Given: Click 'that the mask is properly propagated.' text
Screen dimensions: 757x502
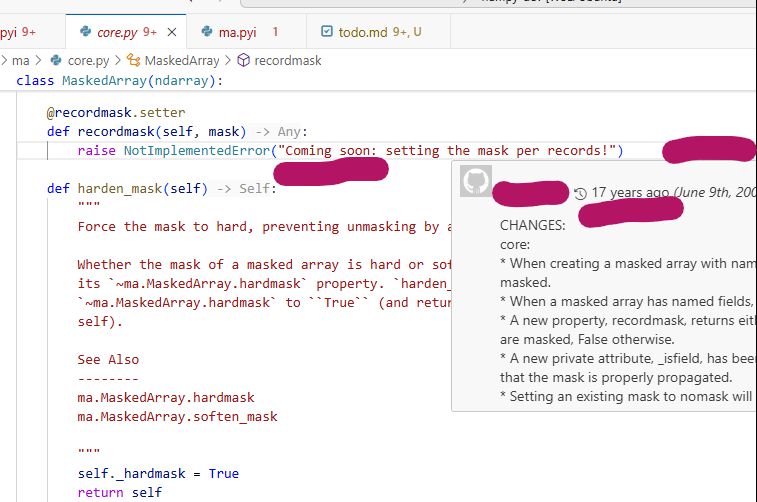Looking at the screenshot, I should (616, 377).
